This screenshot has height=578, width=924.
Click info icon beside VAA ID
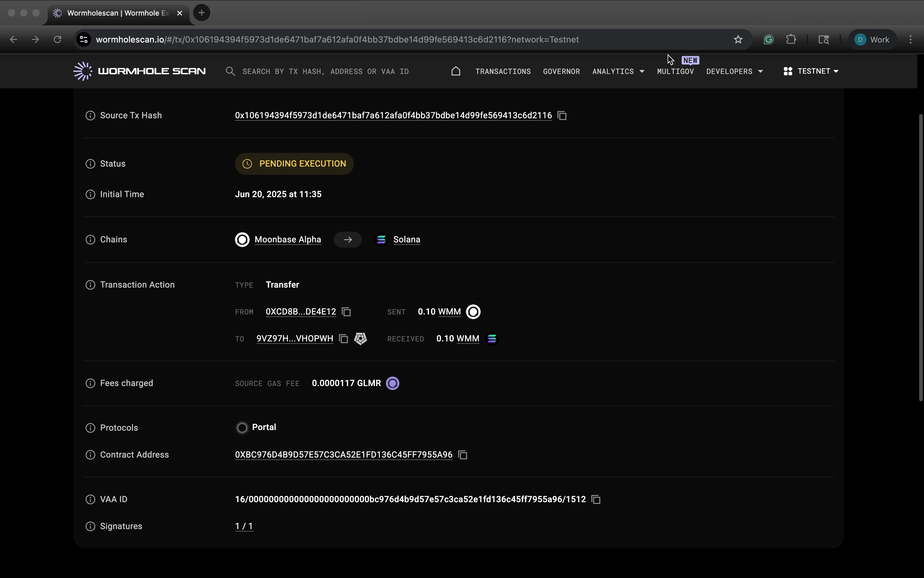pos(90,500)
